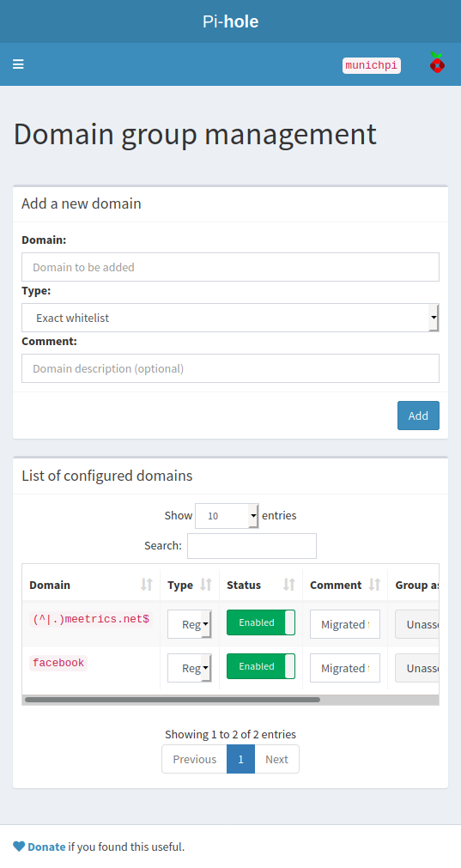This screenshot has height=868, width=461.
Task: Toggle Enabled status for facebook domain
Action: (x=261, y=666)
